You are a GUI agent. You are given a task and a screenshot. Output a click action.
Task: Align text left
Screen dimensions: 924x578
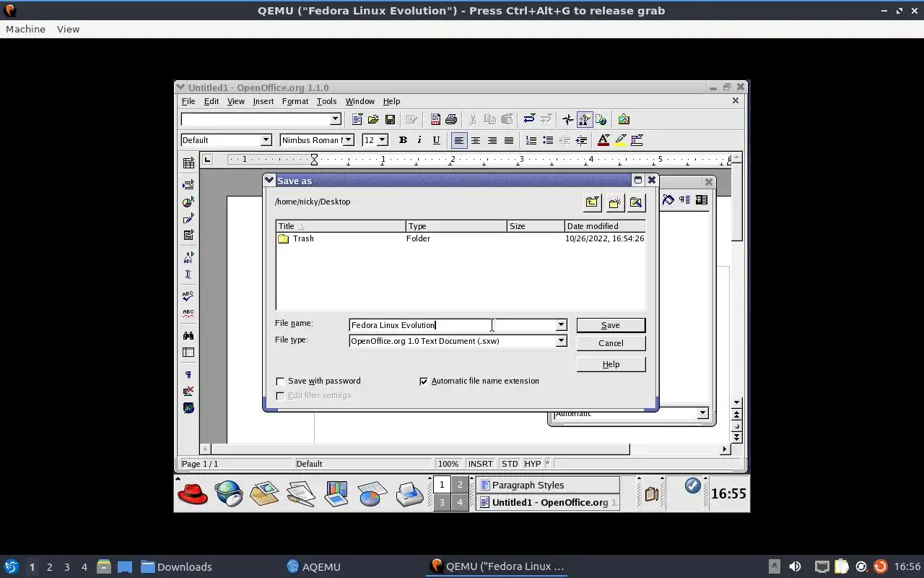[458, 140]
